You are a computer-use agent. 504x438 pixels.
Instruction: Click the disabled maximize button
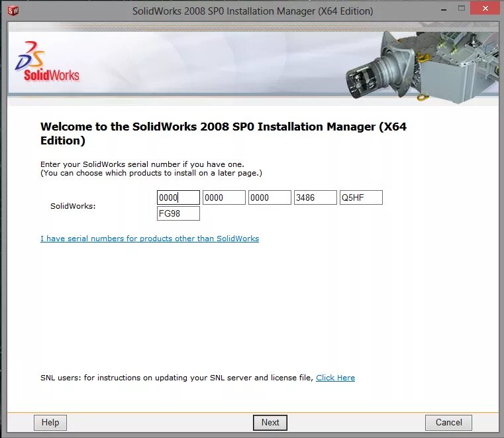click(x=462, y=9)
